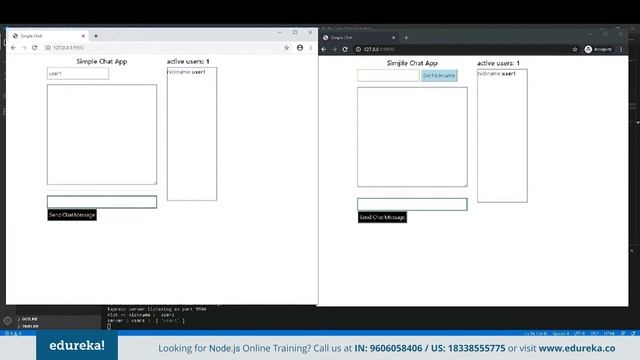Go forward in left browser window
The height and width of the screenshot is (360, 640).
(x=24, y=48)
